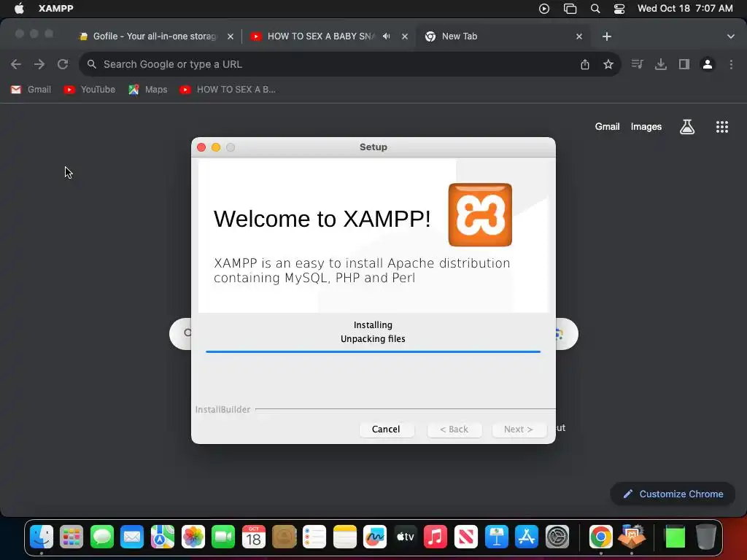Switch to the HOW TO SEX A BABY tab
The height and width of the screenshot is (560, 747).
[321, 36]
